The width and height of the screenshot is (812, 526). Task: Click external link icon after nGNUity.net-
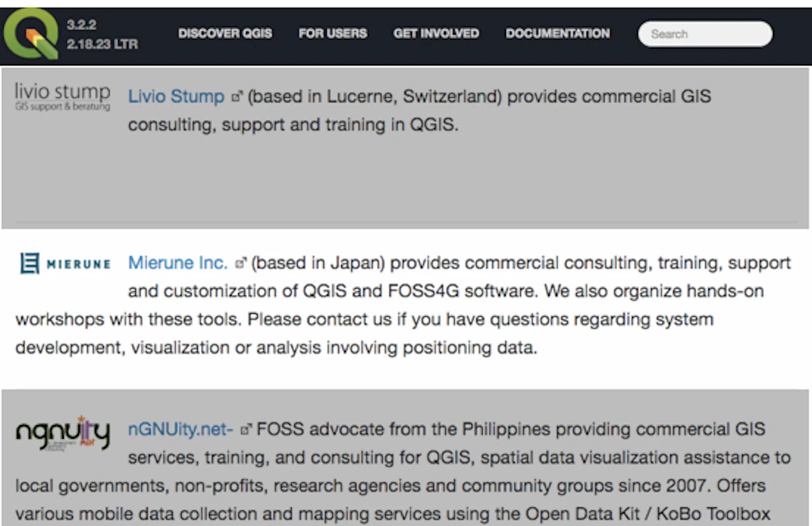pos(246,429)
